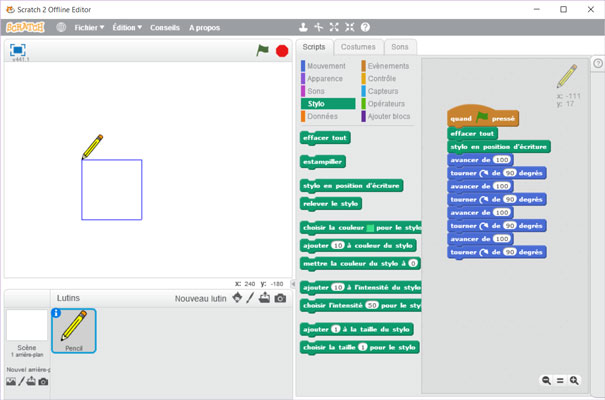Switch stage to full-screen presentation mode
The height and width of the screenshot is (400, 605).
pyautogui.click(x=18, y=49)
